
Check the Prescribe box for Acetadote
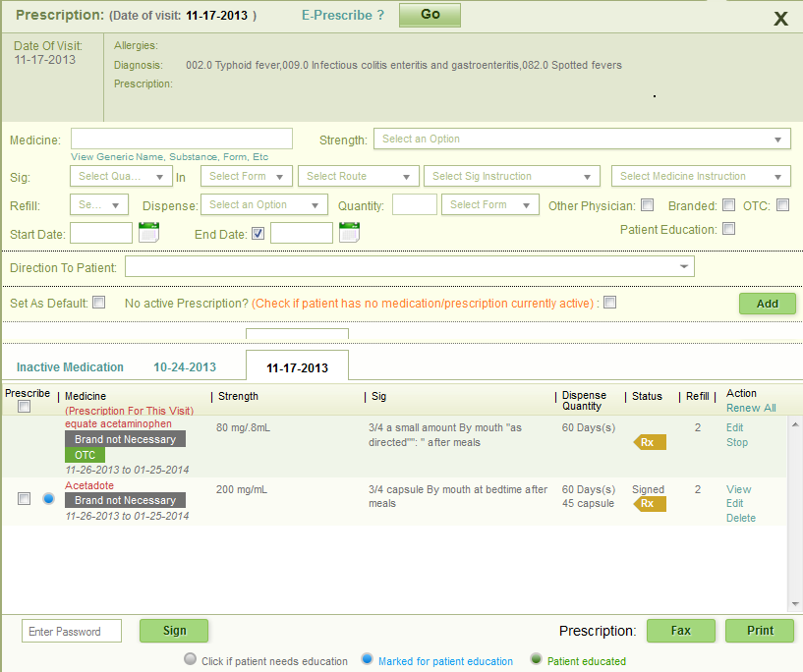[x=24, y=498]
